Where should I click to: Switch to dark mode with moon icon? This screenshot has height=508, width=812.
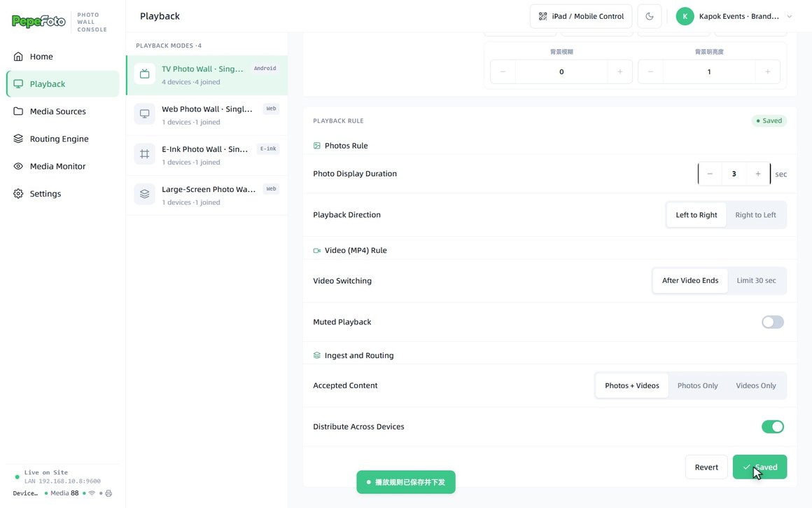650,17
